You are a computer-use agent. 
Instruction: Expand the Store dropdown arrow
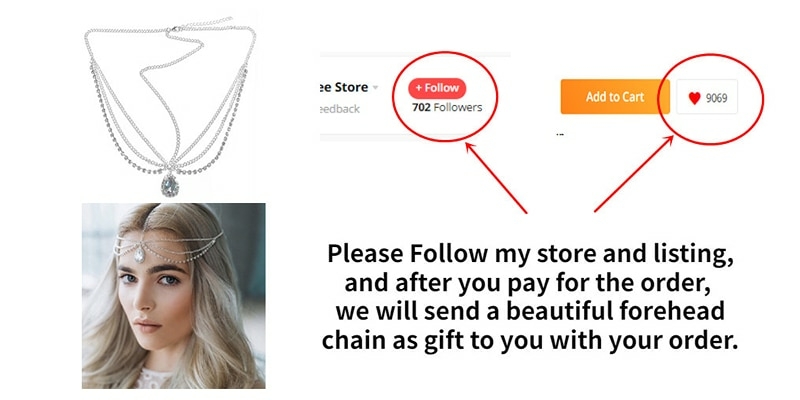[x=376, y=88]
